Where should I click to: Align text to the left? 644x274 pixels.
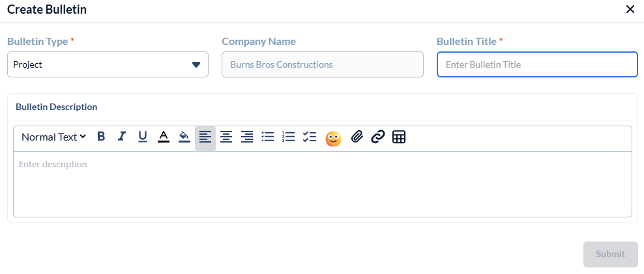[x=205, y=137]
